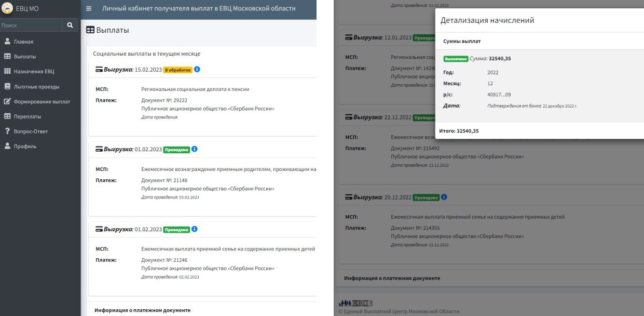Click the card icon before Выгрузка 15.02.2023
644x316 pixels.
coord(99,70)
